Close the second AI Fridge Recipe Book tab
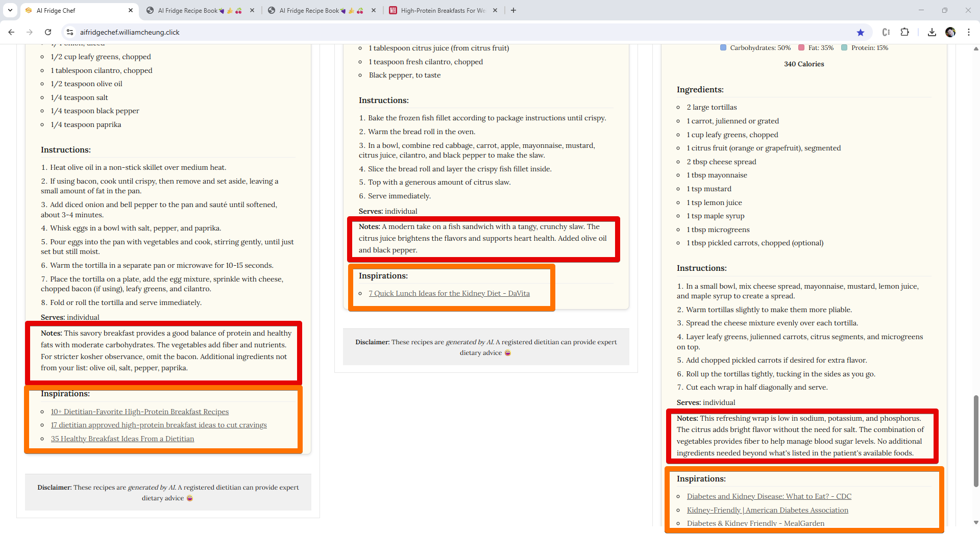 point(374,10)
